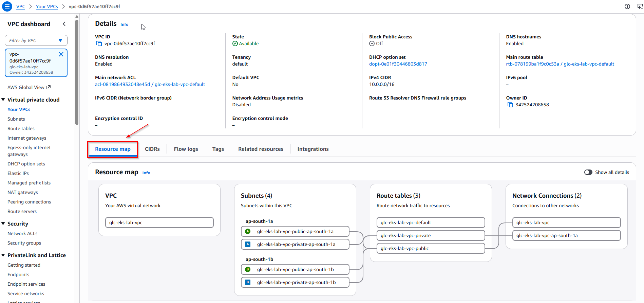This screenshot has width=644, height=303.
Task: Collapse the VPC dashboard side panel
Action: (64, 24)
